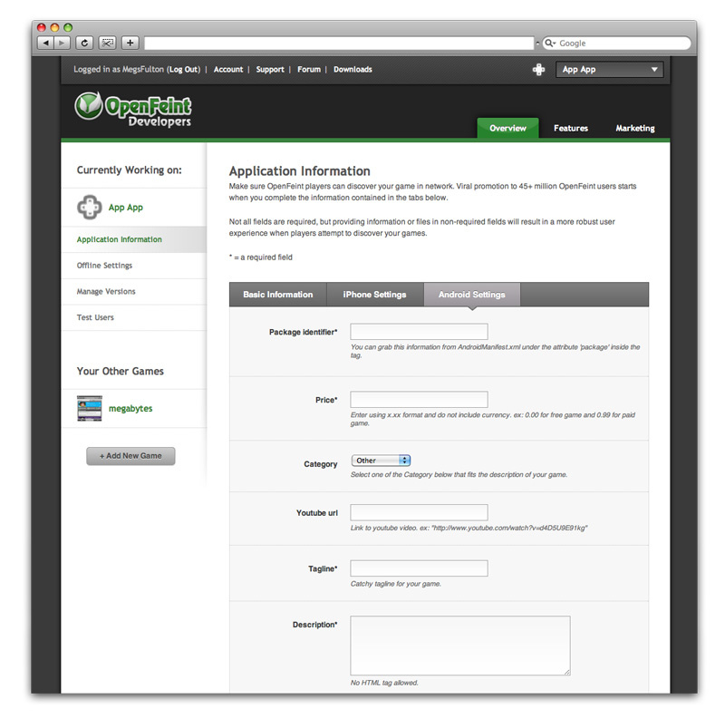Click the Youtube url input field
The image size is (725, 728).
(419, 512)
